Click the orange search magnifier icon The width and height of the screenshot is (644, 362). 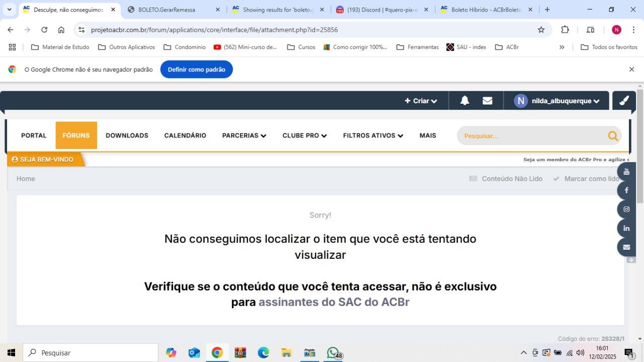pos(612,136)
